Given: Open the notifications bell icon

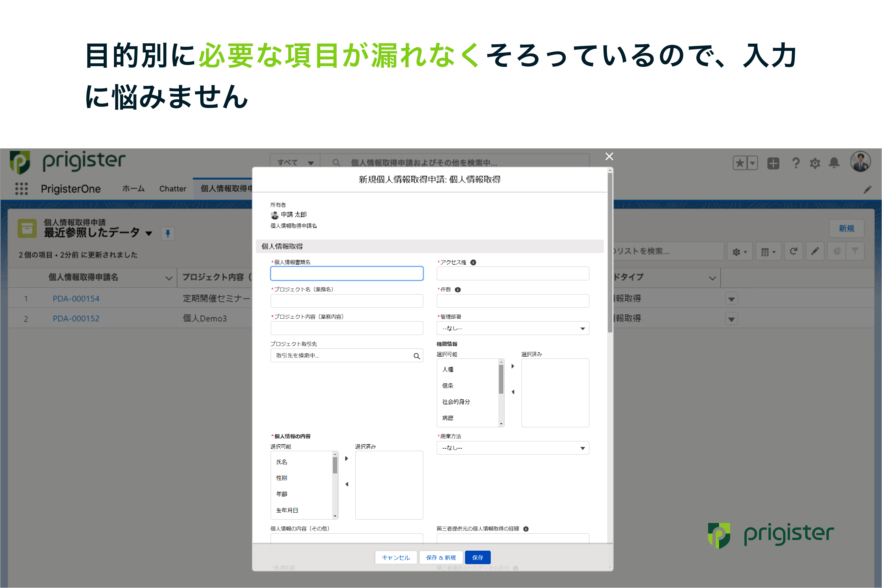Looking at the screenshot, I should [x=834, y=163].
